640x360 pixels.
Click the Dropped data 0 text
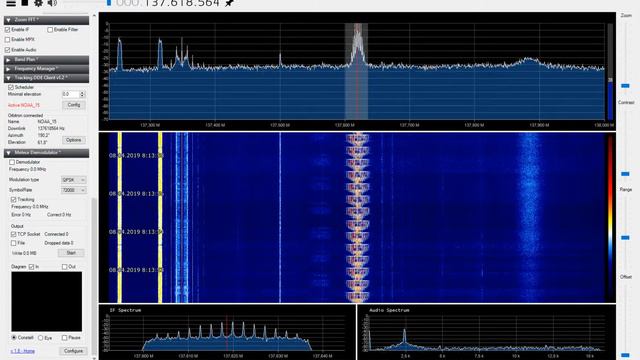[59, 243]
